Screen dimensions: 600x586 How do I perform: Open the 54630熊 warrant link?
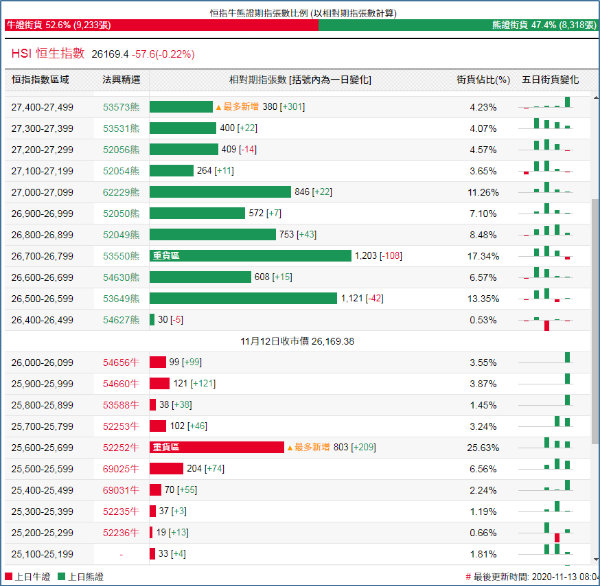point(121,277)
